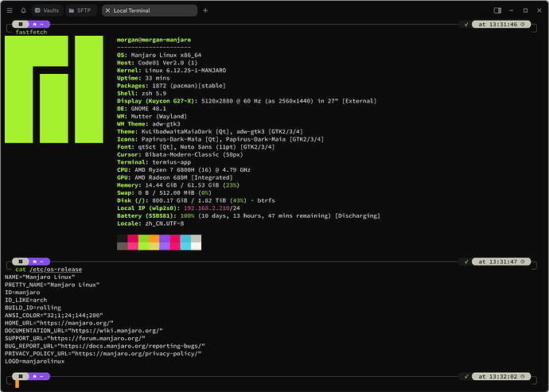
Task: Toggle the split view panel icon
Action: (x=497, y=10)
